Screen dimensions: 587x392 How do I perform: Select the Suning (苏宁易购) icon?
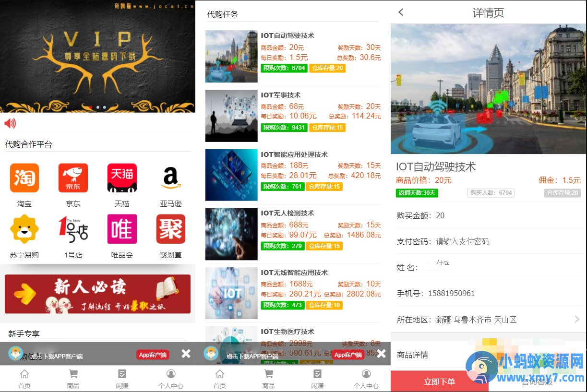[24, 229]
